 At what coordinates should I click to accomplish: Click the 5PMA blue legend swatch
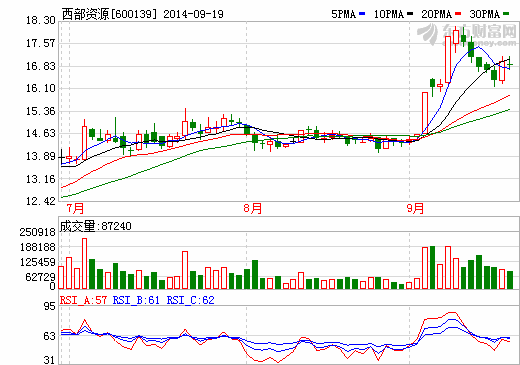point(362,14)
